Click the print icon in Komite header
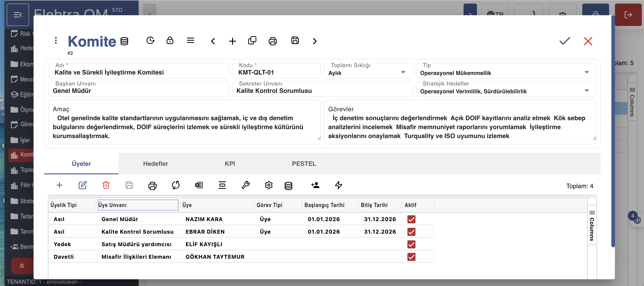The width and height of the screenshot is (644, 286). (273, 41)
